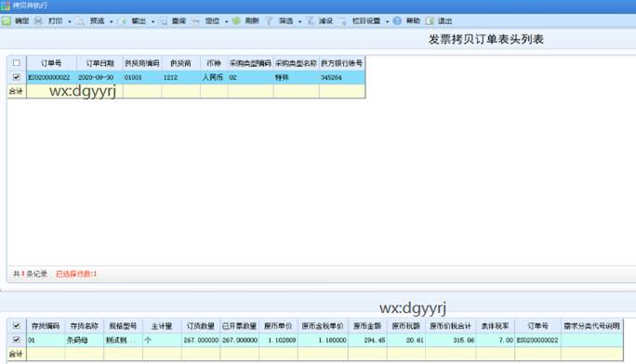Click the 打印 printer icon in toolbar
This screenshot has height=364, width=636.
click(x=38, y=20)
